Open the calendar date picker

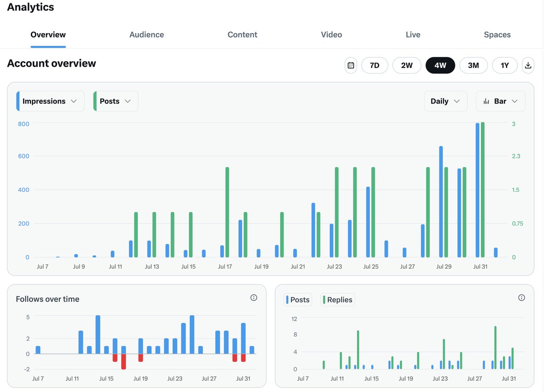(351, 65)
